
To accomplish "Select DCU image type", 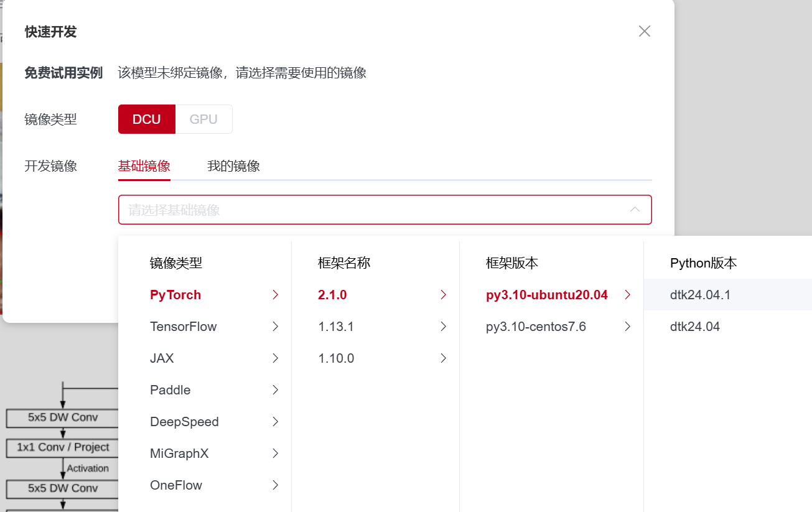I will click(147, 119).
